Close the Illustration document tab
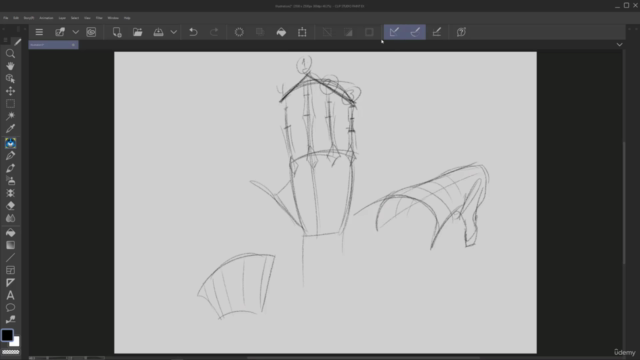 point(73,45)
